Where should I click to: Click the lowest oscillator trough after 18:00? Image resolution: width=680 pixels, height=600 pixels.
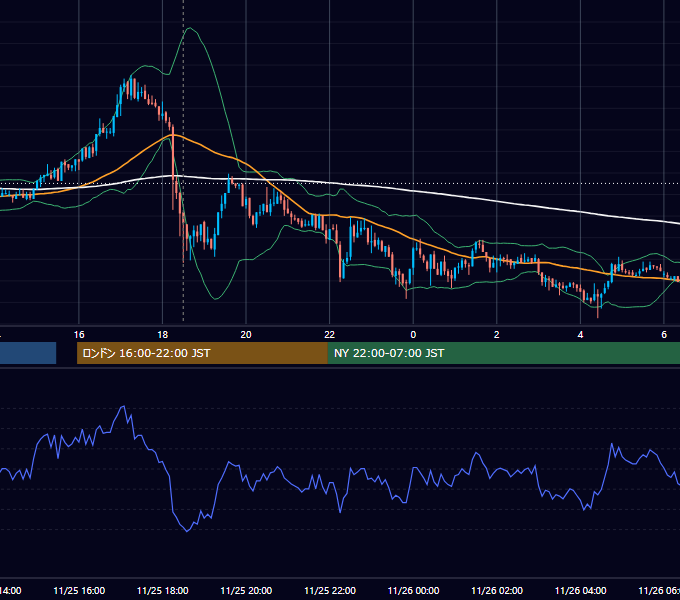187,531
